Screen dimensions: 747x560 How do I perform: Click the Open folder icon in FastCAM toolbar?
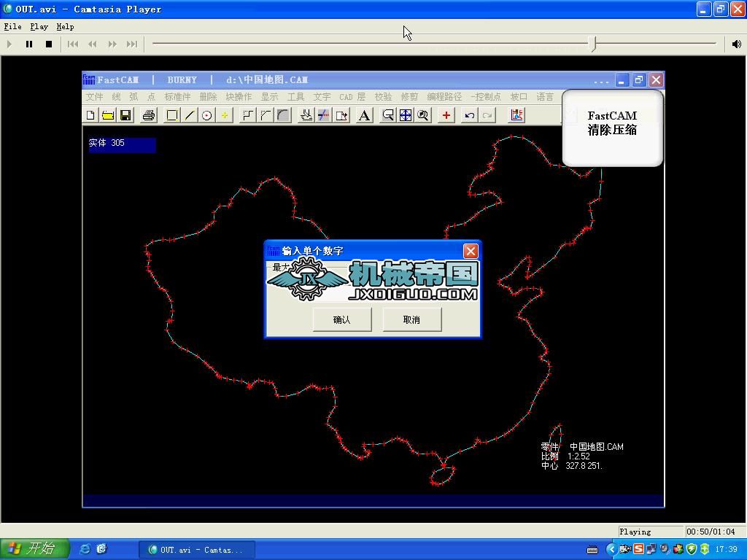click(108, 114)
